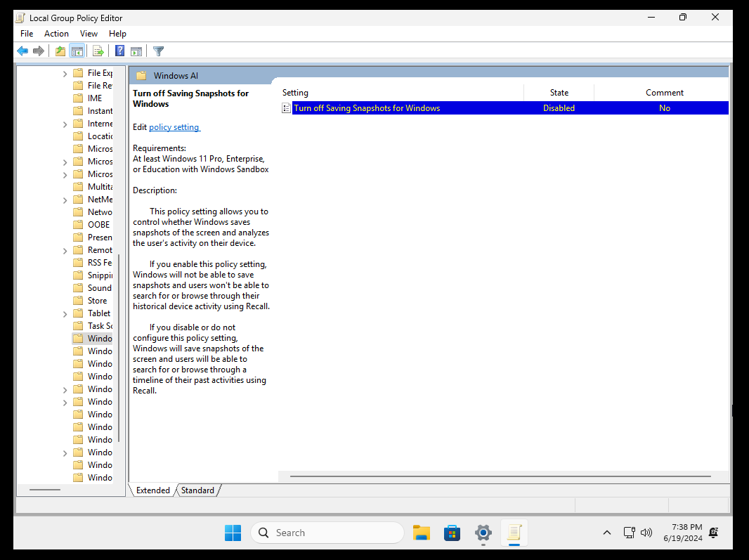This screenshot has height=560, width=749.
Task: Click the No comment cell
Action: (665, 108)
